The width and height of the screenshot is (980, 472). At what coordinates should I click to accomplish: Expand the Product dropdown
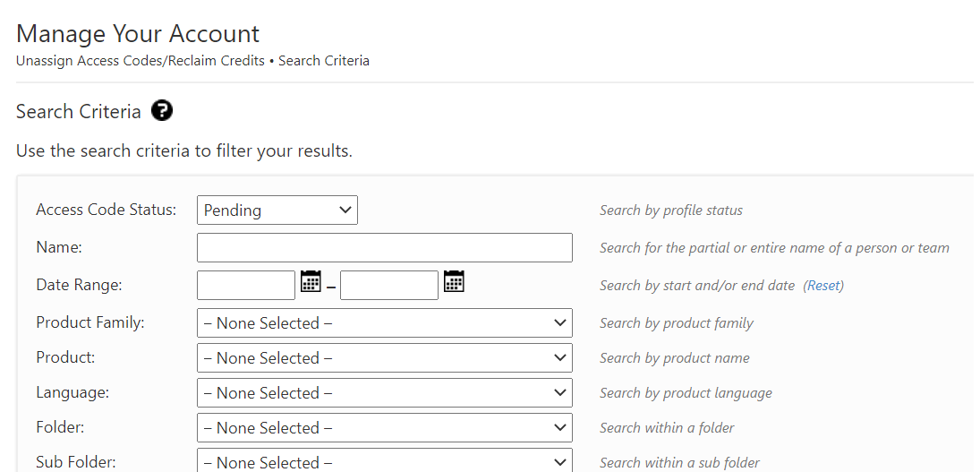pos(384,357)
